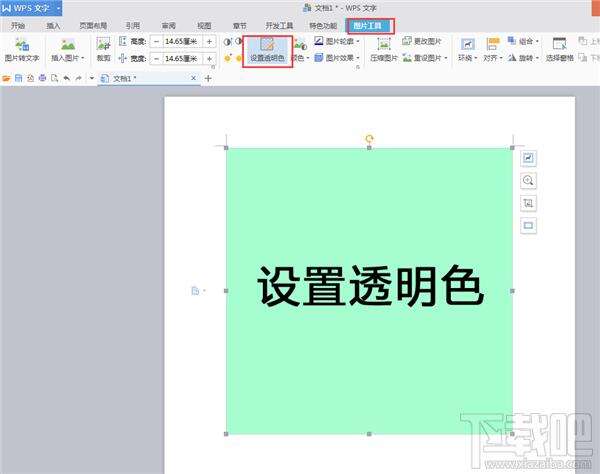Screen dimensions: 600x474
Task: Switch to the 页面布局 tab
Action: [93, 26]
